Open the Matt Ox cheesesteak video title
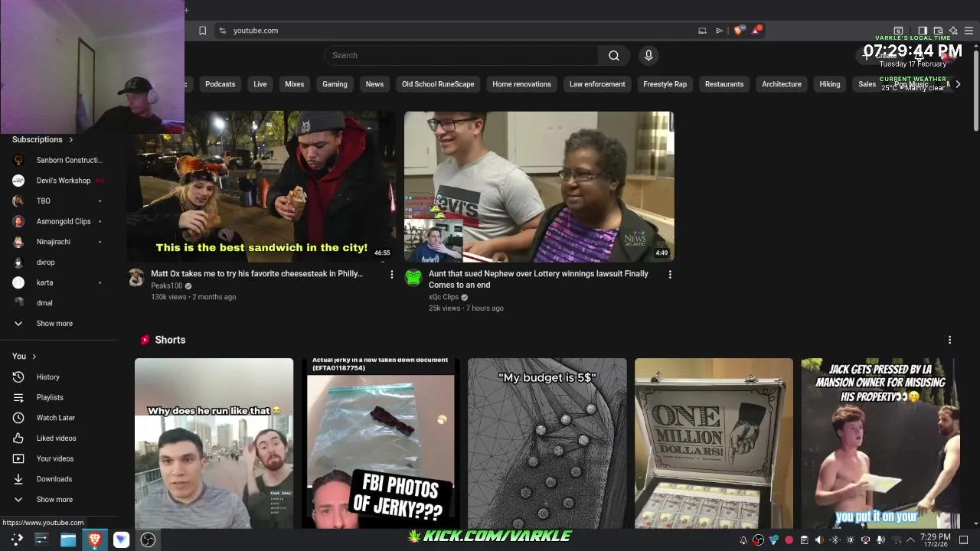 [256, 274]
